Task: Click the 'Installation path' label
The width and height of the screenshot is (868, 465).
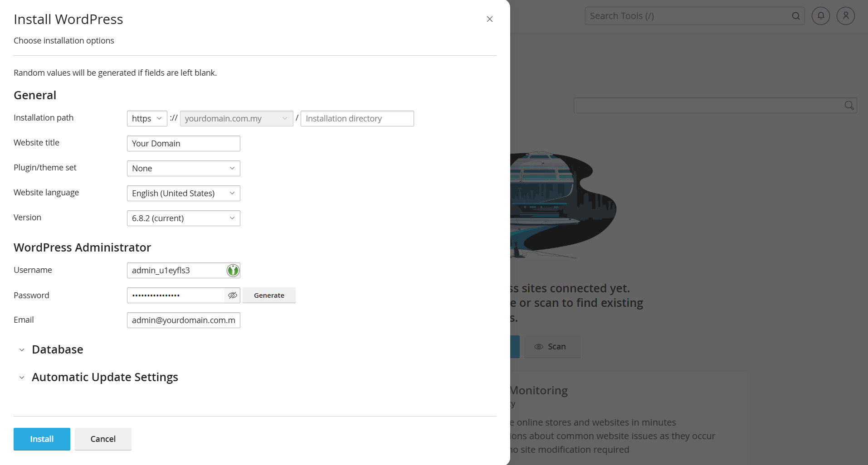Action: tap(44, 117)
